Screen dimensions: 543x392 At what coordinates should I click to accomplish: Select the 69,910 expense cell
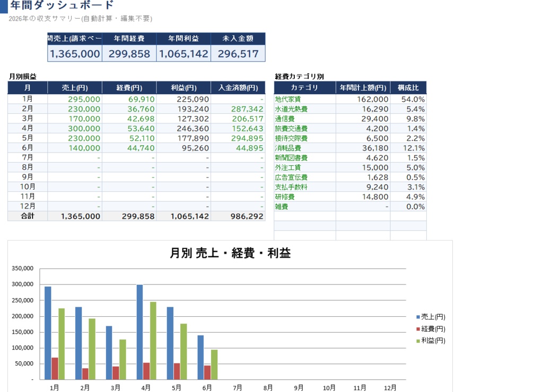click(x=129, y=99)
